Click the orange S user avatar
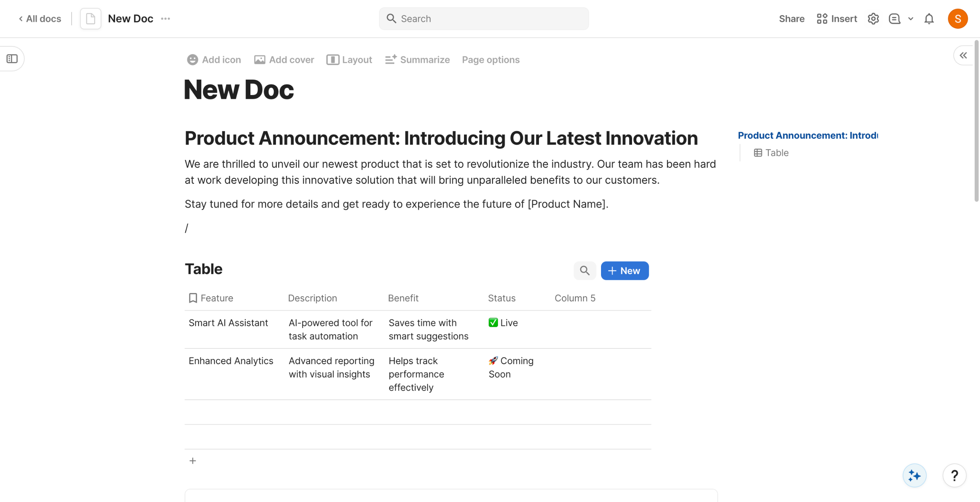Viewport: 980px width, 502px height. (957, 19)
